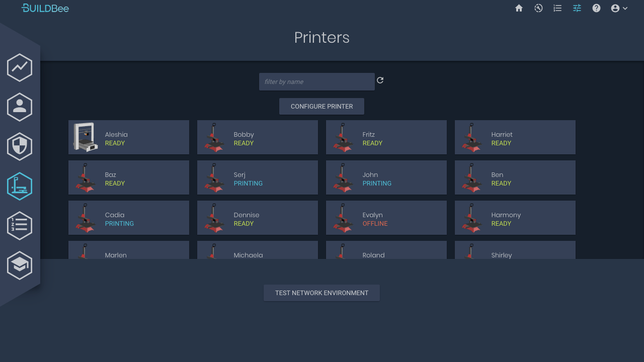
Task: Refresh the printer list
Action: [380, 80]
